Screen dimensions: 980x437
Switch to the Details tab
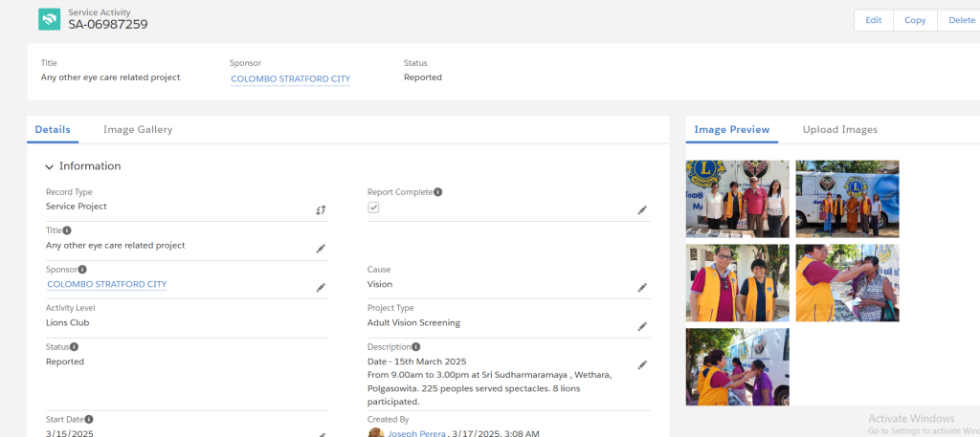point(53,130)
